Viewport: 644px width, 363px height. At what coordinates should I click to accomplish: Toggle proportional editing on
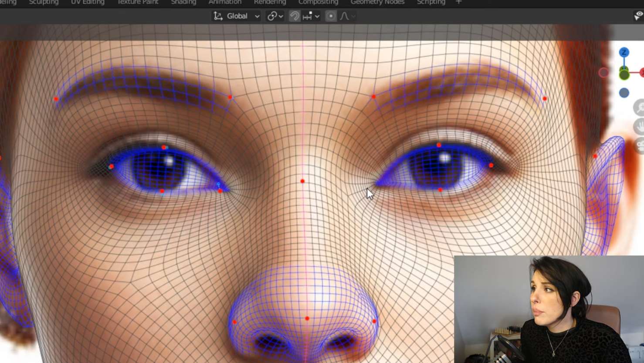(331, 16)
